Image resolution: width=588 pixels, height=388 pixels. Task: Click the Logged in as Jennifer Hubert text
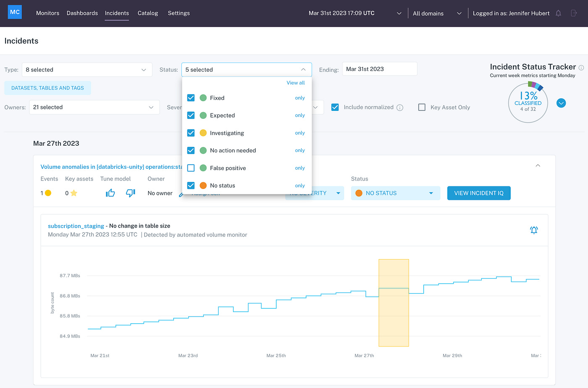click(511, 13)
